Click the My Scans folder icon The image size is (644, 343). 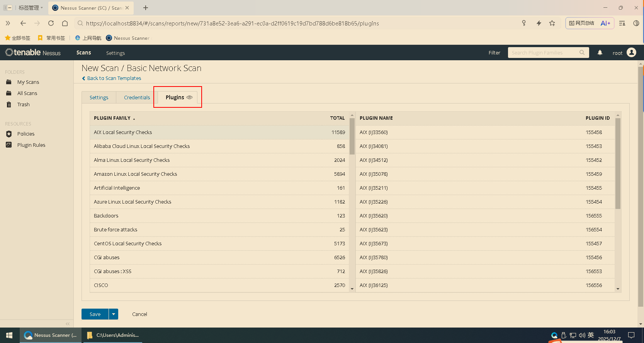(x=9, y=82)
